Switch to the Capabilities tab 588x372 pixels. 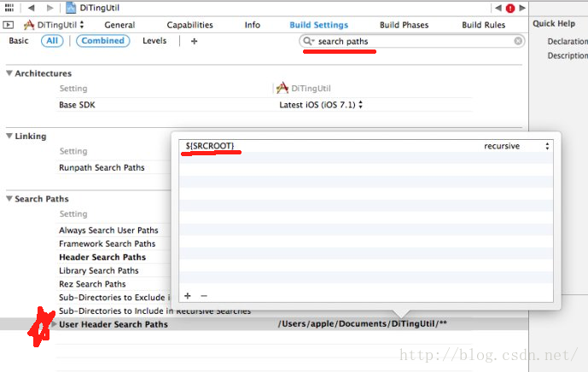pyautogui.click(x=189, y=25)
